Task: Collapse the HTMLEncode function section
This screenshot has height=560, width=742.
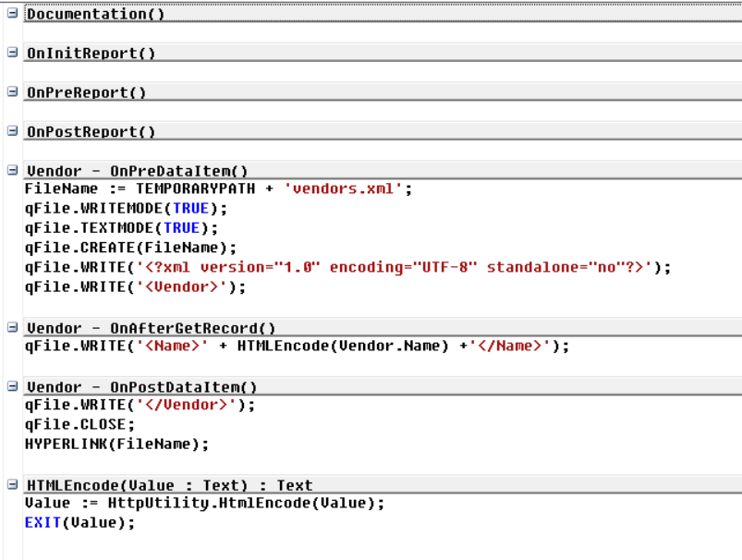Action: pos(13,485)
